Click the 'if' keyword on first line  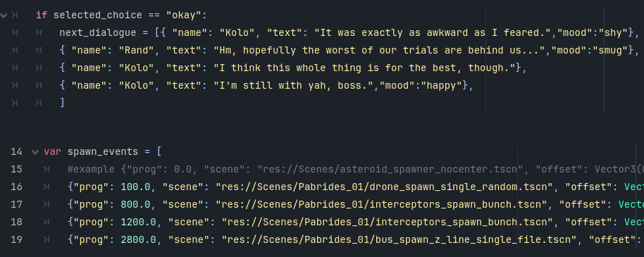pyautogui.click(x=42, y=15)
